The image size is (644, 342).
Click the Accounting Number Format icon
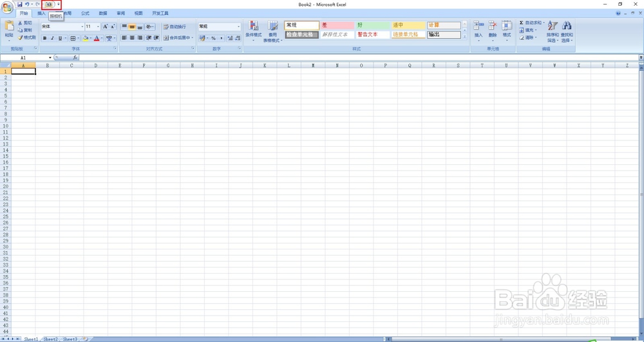202,38
